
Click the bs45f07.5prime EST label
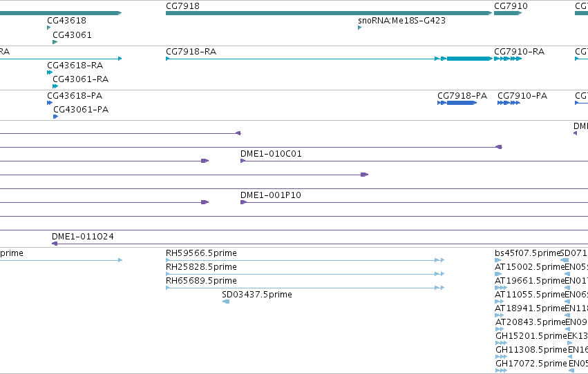click(x=527, y=253)
